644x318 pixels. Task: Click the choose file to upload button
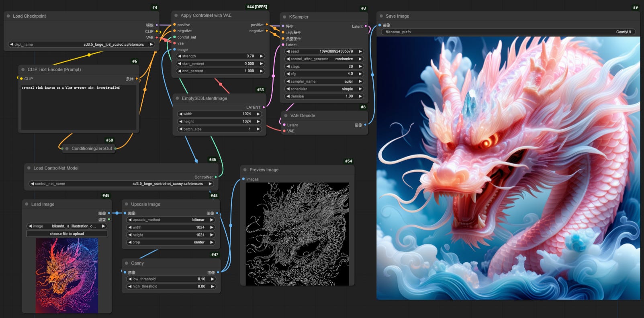tap(67, 234)
